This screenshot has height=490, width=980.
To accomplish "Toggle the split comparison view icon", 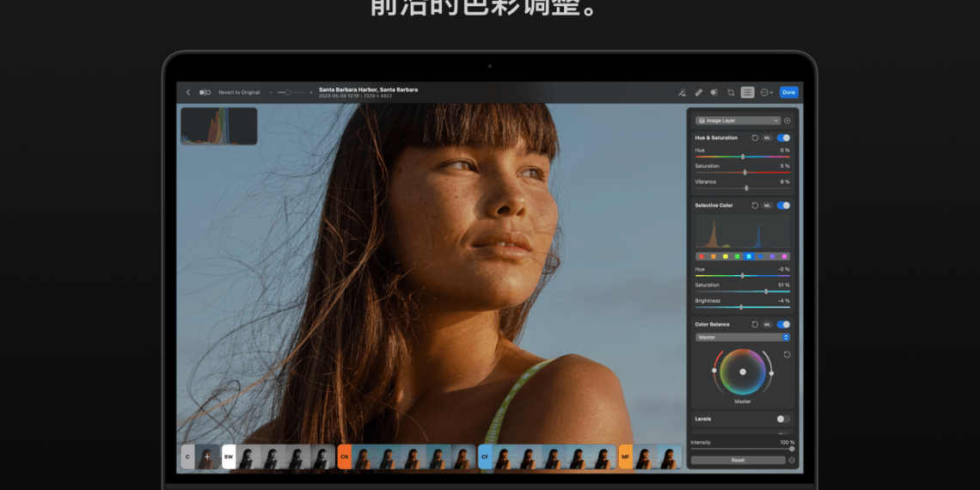I will pos(205,92).
